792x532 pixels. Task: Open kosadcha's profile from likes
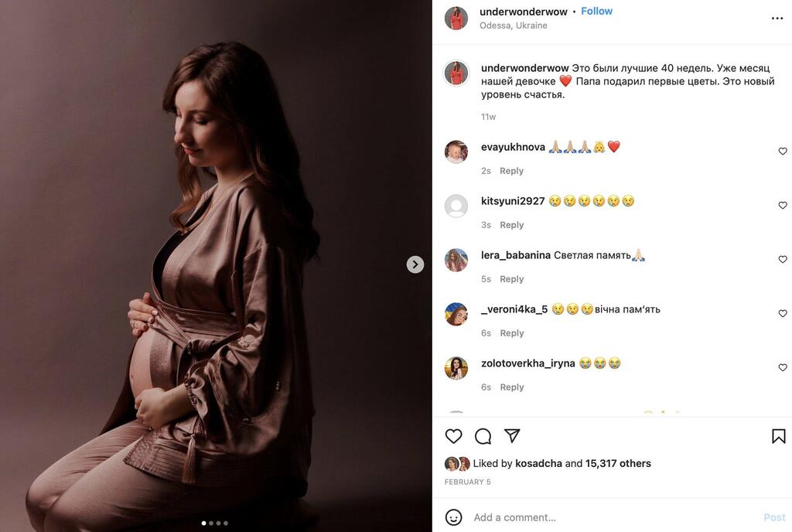[x=540, y=463]
